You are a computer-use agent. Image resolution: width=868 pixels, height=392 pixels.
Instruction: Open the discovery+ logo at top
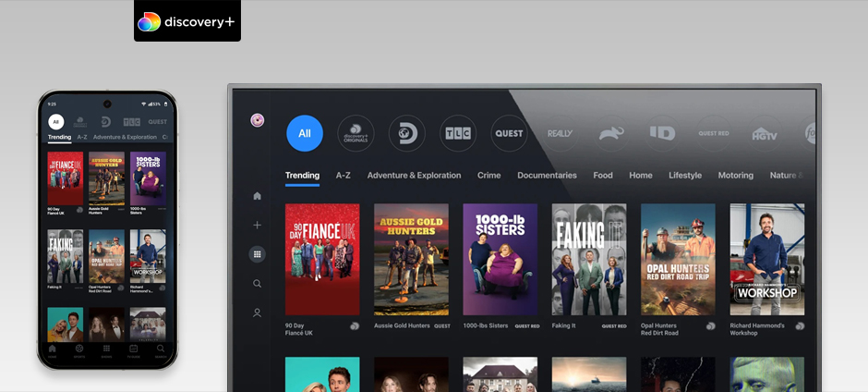[187, 21]
